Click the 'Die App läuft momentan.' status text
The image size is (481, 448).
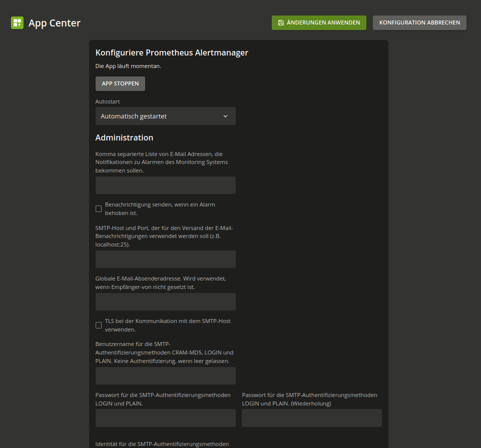pyautogui.click(x=128, y=66)
